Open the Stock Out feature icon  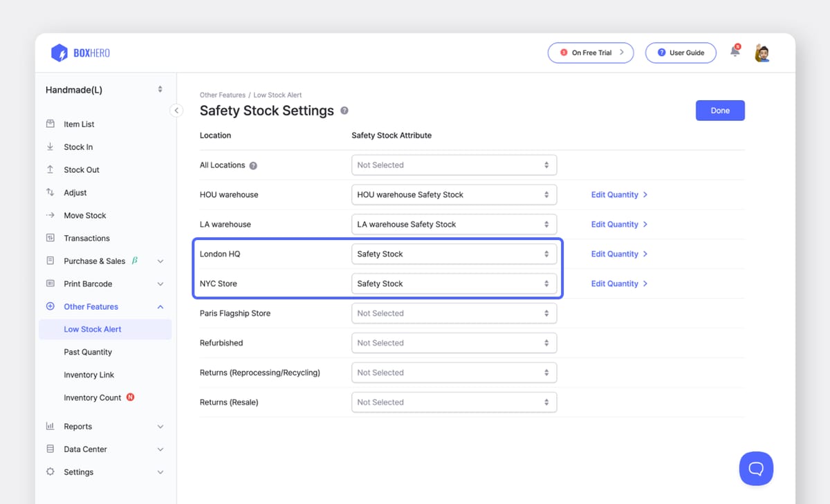(49, 169)
